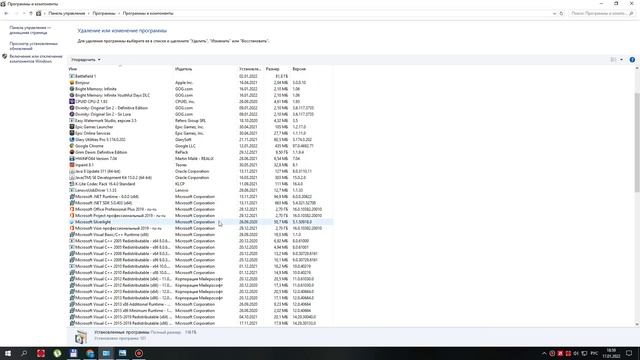Click the Oracle Corporation cell for Java 8
This screenshot has width=640, height=360.
click(x=192, y=171)
